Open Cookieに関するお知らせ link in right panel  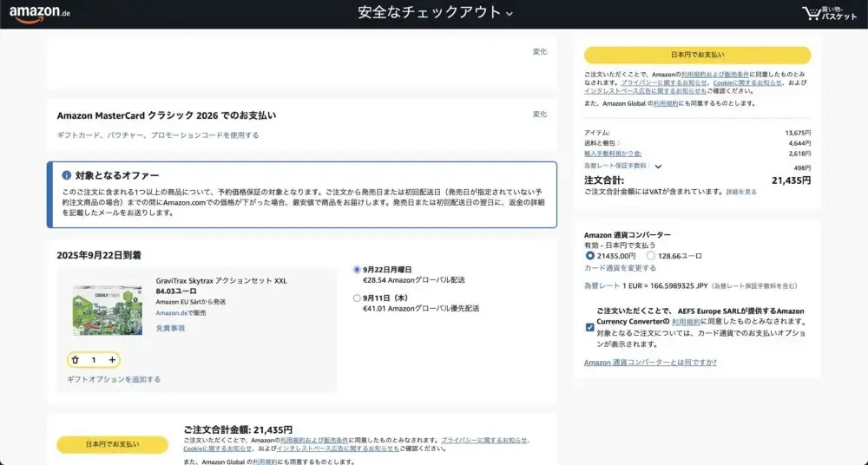pyautogui.click(x=747, y=82)
